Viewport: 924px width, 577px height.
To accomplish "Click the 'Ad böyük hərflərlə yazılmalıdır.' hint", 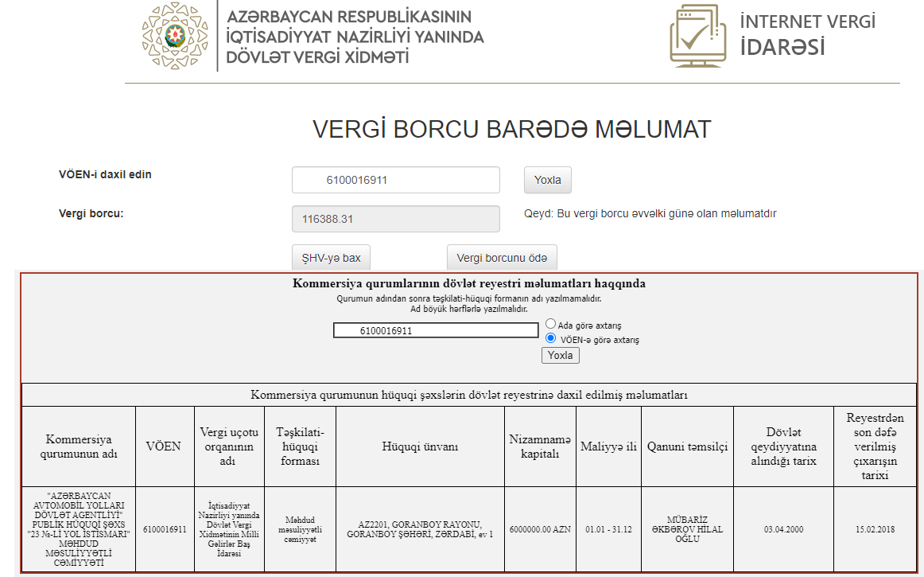I will click(469, 309).
